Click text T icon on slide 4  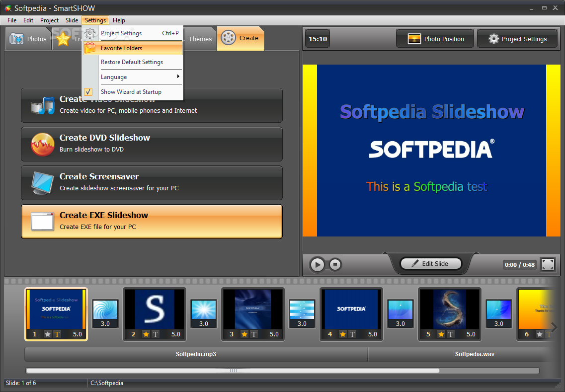click(352, 334)
